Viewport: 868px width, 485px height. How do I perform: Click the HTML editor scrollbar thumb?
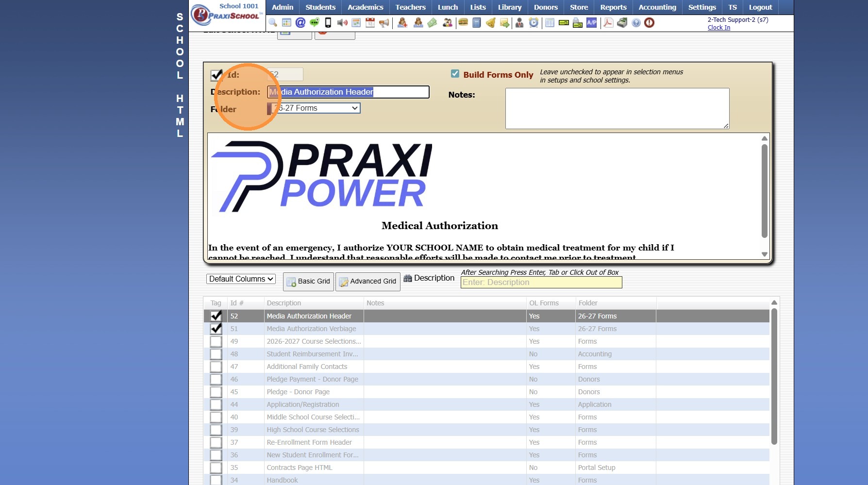point(765,191)
